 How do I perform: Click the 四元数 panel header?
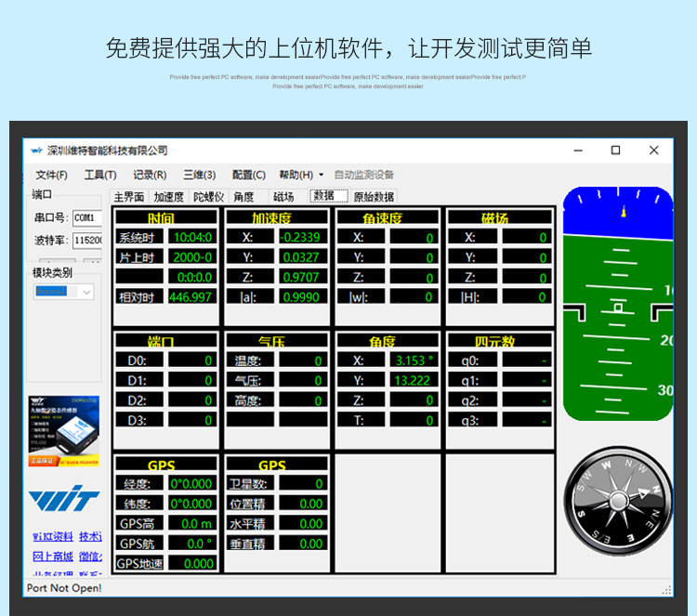click(500, 340)
